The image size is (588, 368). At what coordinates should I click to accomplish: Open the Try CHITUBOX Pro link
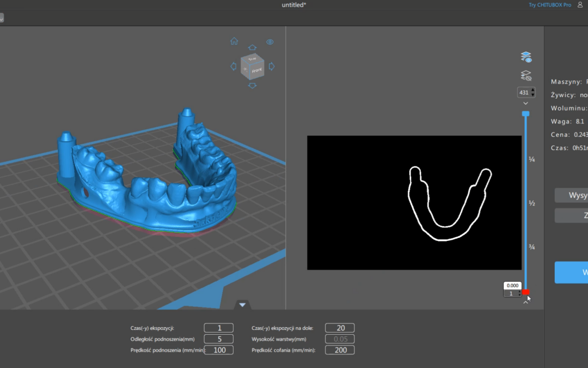coord(550,5)
